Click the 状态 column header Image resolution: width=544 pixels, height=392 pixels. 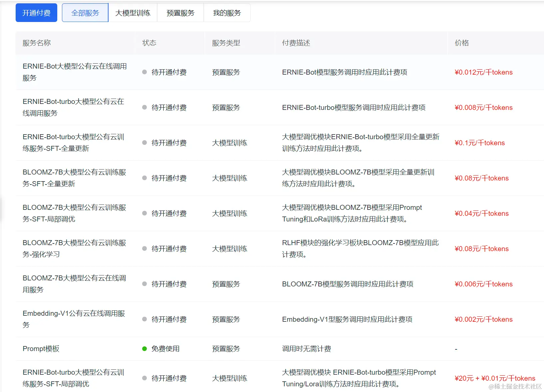(149, 43)
